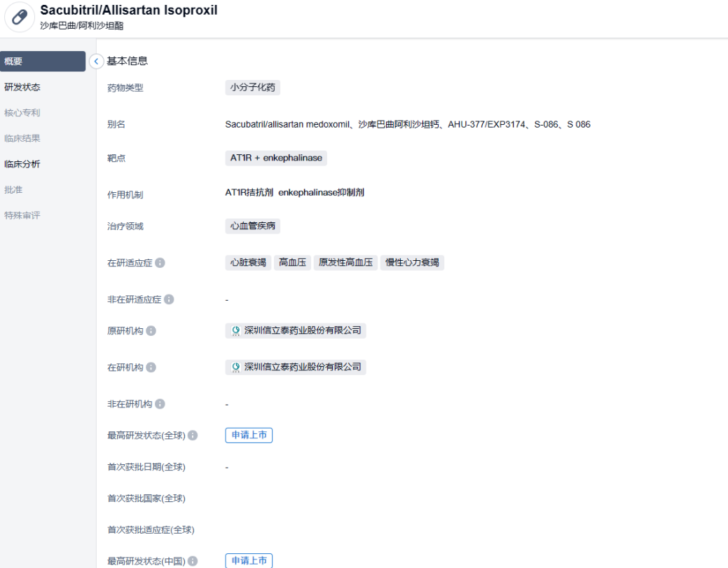Click the info icon beside 最高研发状态(全球)
This screenshot has width=728, height=568.
pos(193,435)
